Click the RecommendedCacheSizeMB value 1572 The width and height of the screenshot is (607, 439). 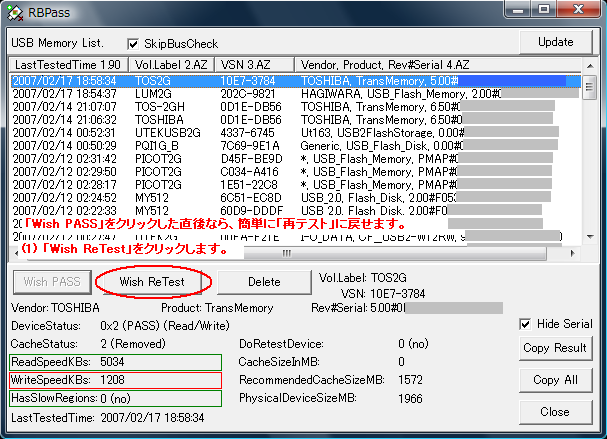click(410, 380)
